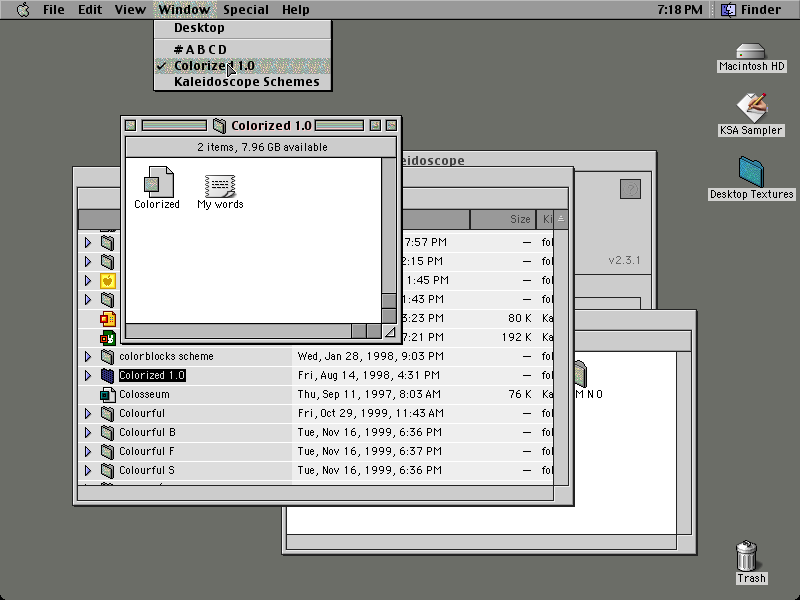Select the Colourful B folder icon
This screenshot has width=800, height=600.
coord(107,433)
